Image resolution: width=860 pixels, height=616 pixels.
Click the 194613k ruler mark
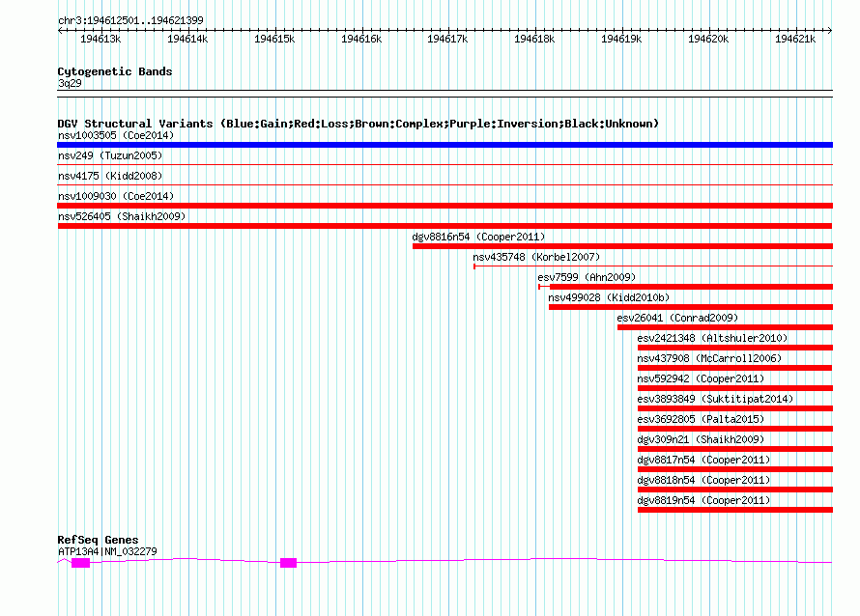coord(100,39)
